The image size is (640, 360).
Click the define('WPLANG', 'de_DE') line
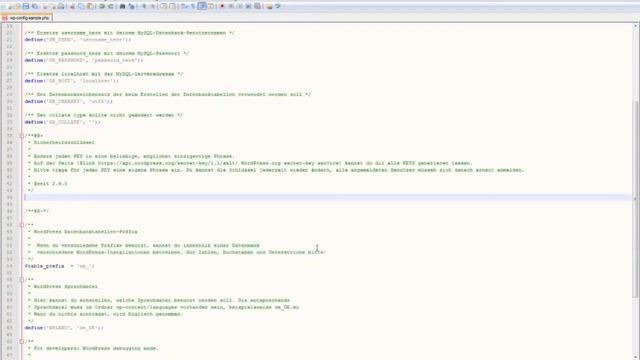[64, 328]
